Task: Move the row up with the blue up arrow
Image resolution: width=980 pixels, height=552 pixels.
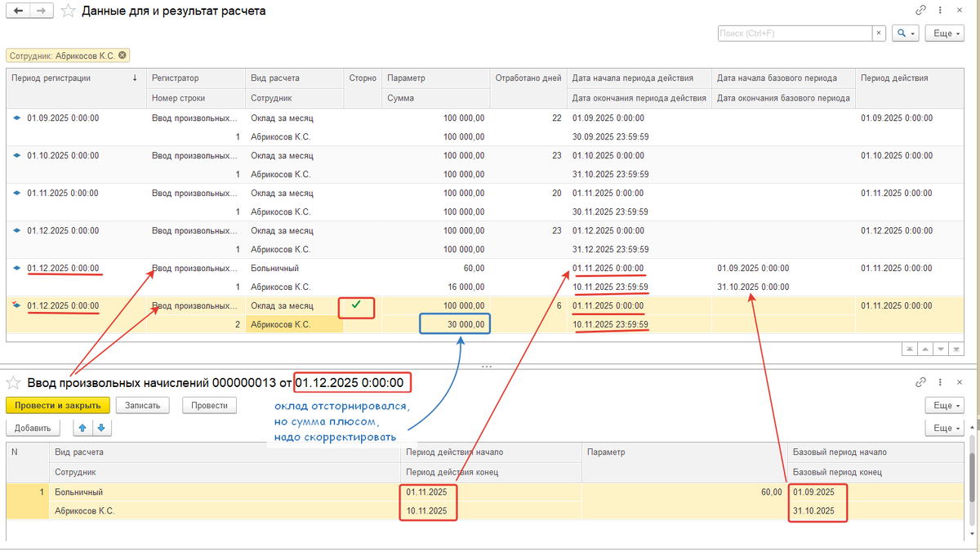Action: click(81, 428)
